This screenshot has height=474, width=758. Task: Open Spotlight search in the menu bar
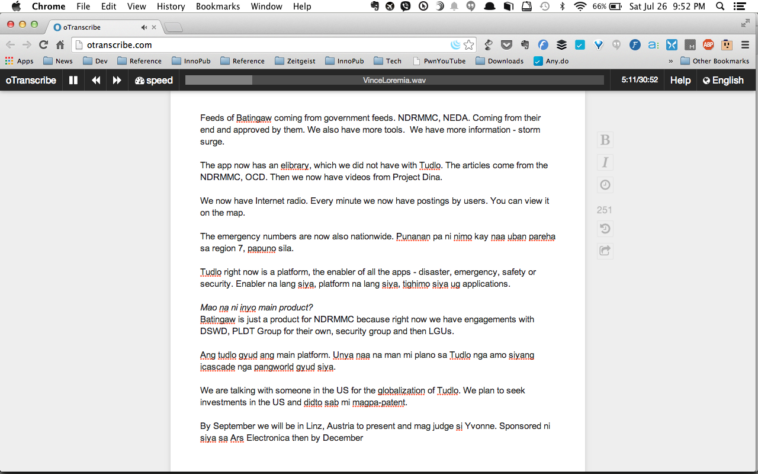720,6
